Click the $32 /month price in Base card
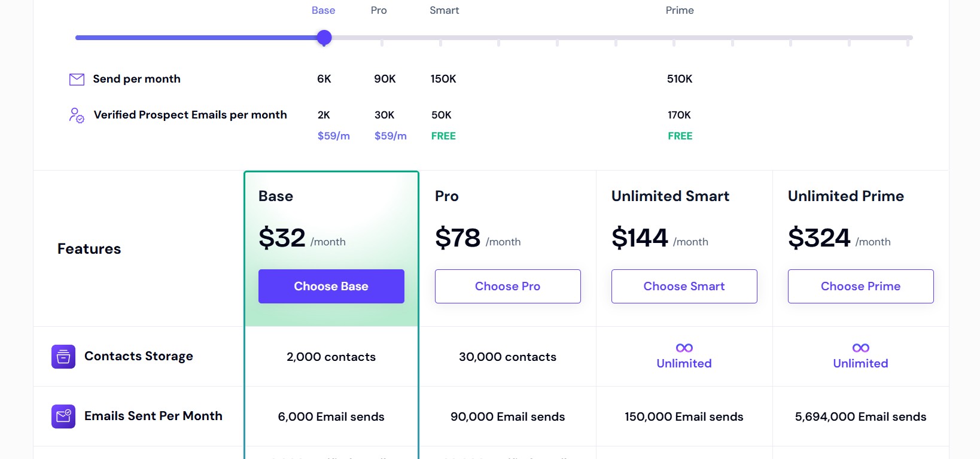The image size is (980, 459). point(302,238)
